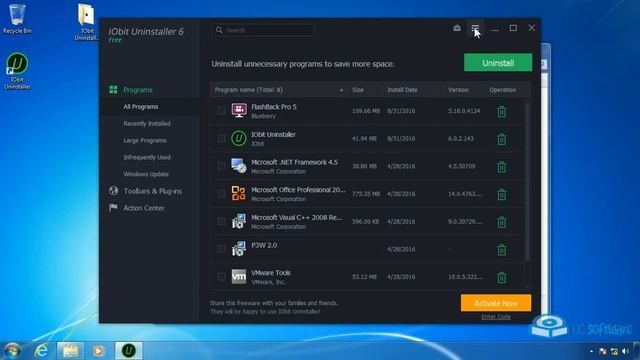Open the toolbox briefcase icon in title bar
Image resolution: width=640 pixels, height=360 pixels.
pyautogui.click(x=457, y=28)
